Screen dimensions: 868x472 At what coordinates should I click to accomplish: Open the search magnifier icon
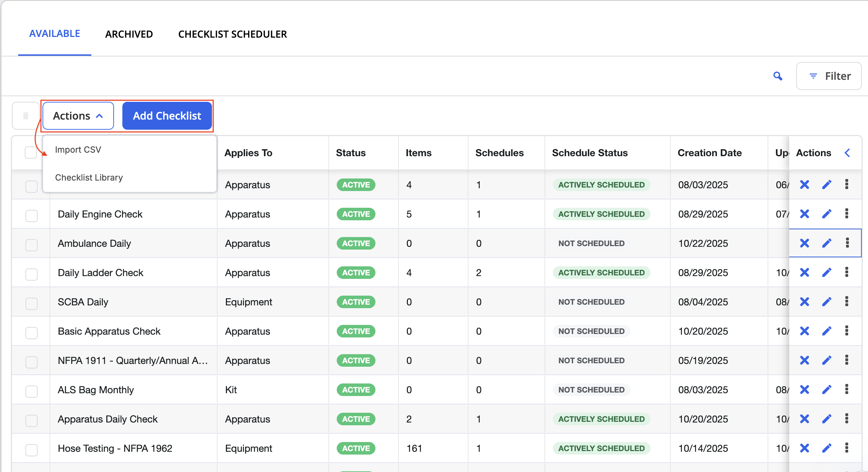click(x=778, y=76)
